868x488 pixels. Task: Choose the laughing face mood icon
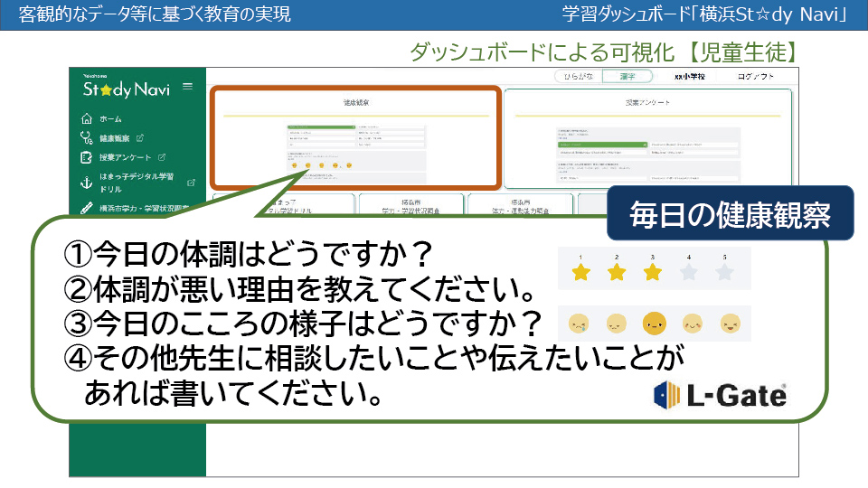click(731, 324)
